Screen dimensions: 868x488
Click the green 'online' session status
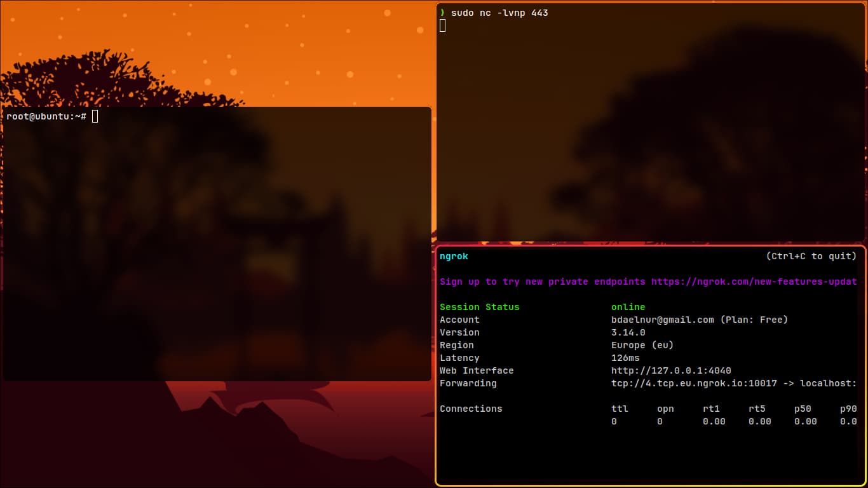[628, 307]
